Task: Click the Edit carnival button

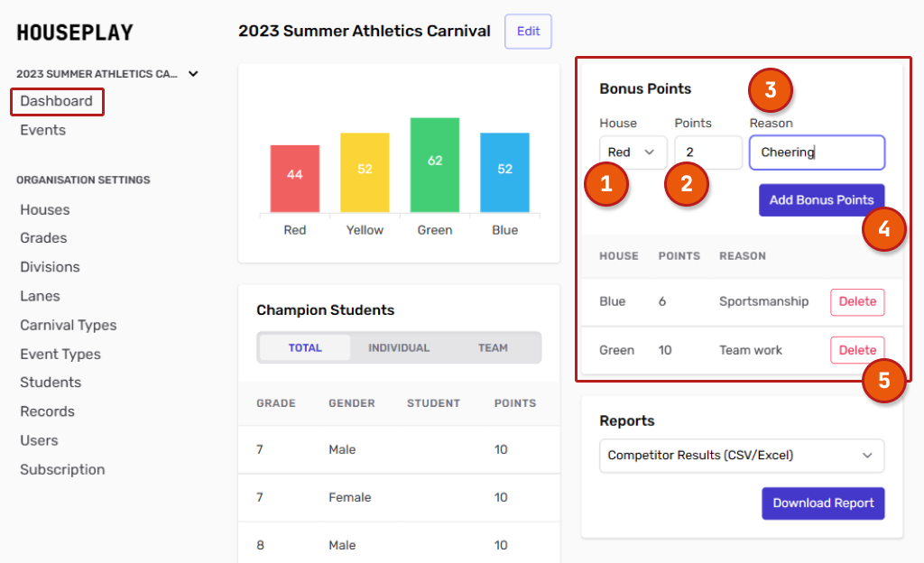Action: [528, 32]
